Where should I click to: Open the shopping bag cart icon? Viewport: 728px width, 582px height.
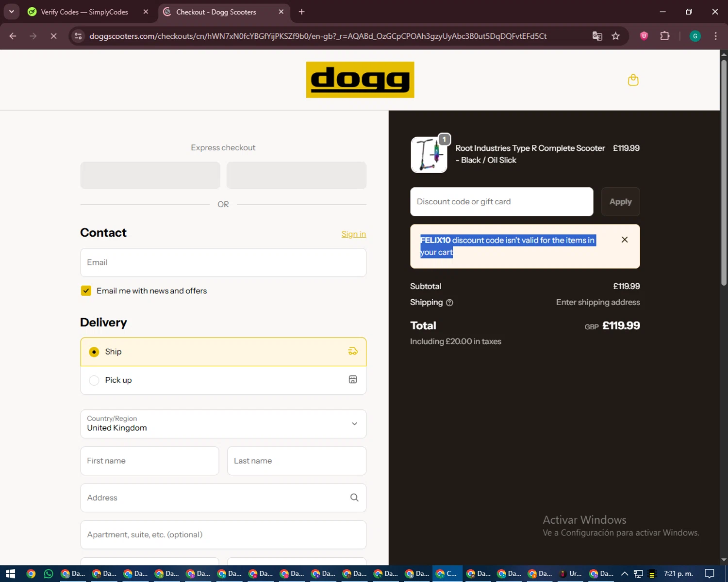tap(633, 80)
